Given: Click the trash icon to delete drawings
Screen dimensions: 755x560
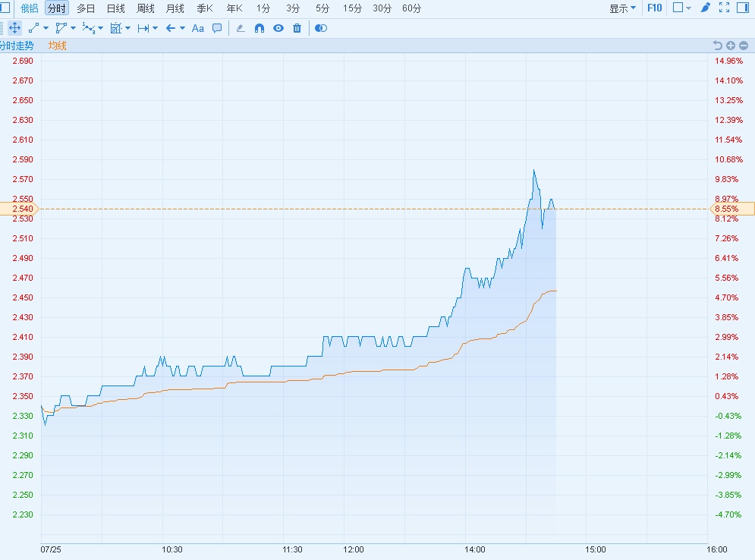Looking at the screenshot, I should click(297, 28).
